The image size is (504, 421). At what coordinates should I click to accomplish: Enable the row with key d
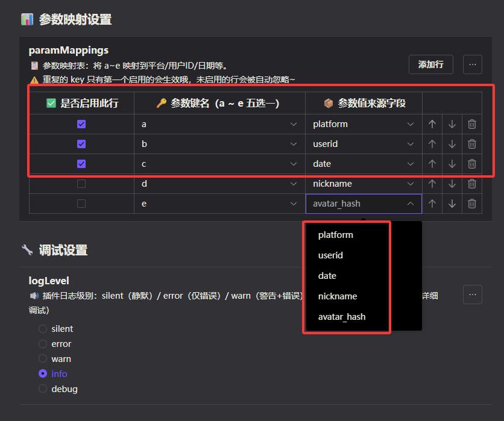pos(81,184)
